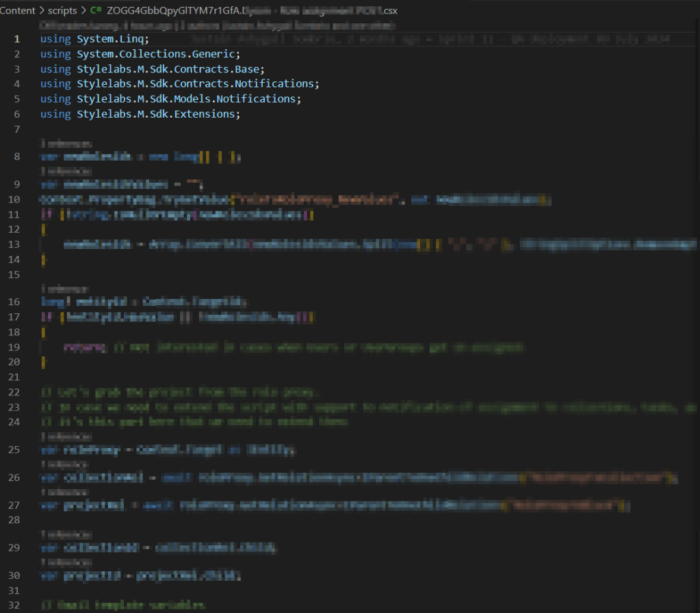Click chevron after scripts breadcrumb
The image size is (700, 613).
[83, 11]
